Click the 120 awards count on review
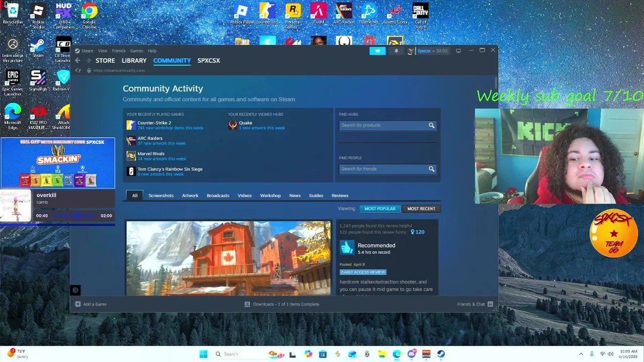644x362 pixels. [418, 232]
